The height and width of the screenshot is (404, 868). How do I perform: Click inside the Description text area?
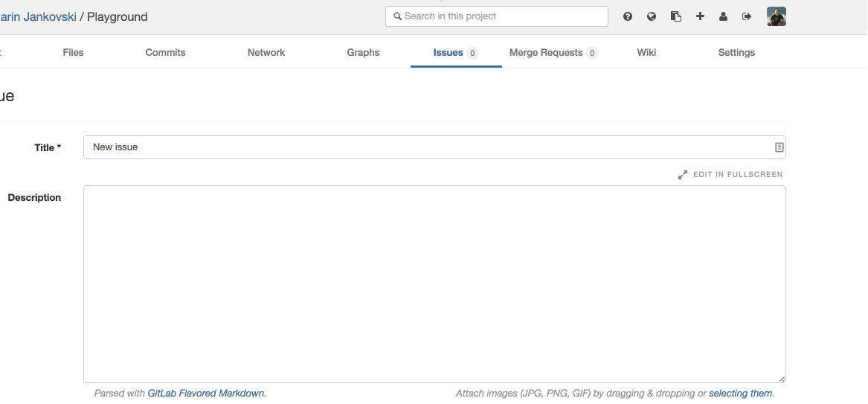[x=434, y=283]
